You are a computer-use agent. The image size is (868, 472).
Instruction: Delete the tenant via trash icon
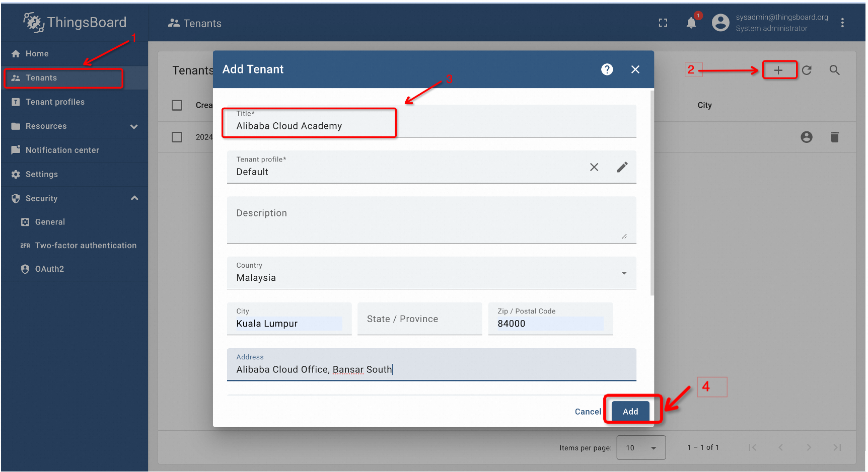click(835, 137)
